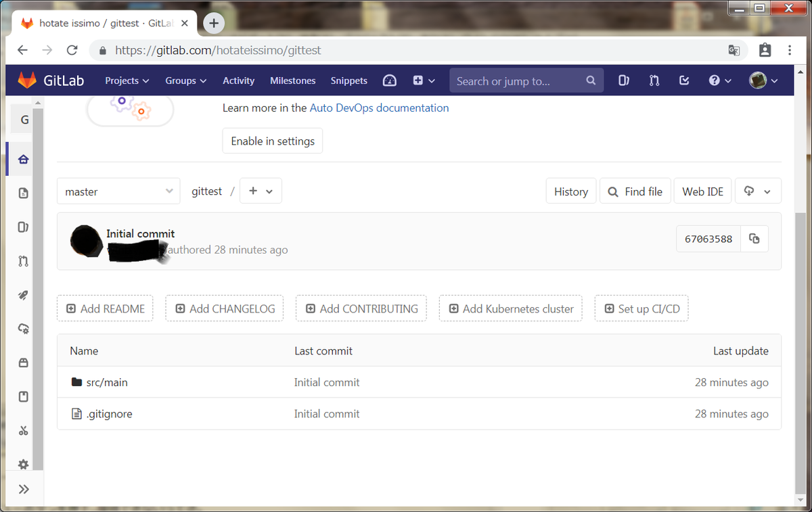Click the browser Back arrow
The image size is (812, 512).
22,50
